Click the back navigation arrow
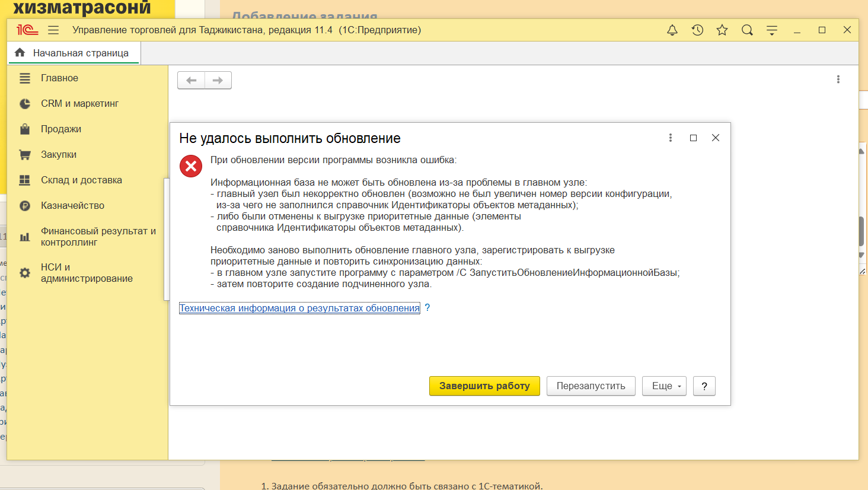This screenshot has width=868, height=490. pyautogui.click(x=191, y=80)
